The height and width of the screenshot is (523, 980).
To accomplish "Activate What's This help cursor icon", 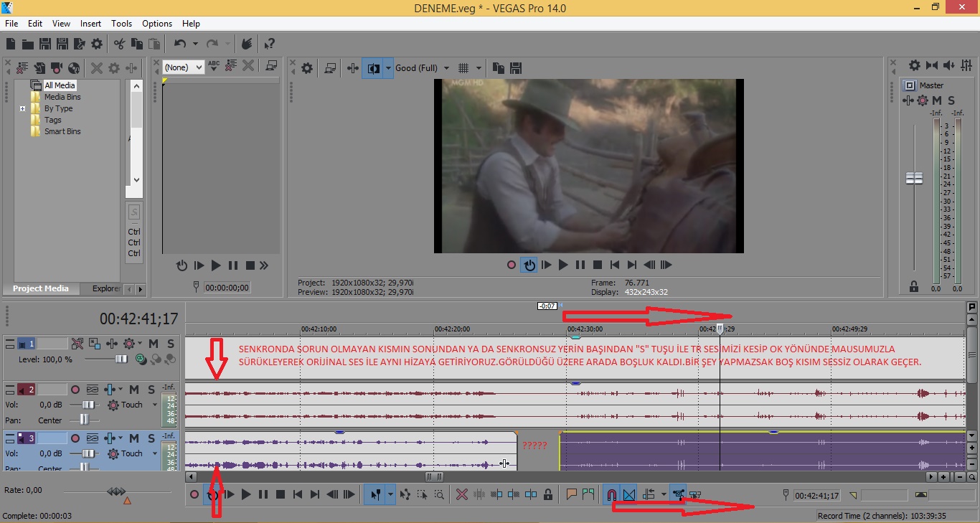I will coord(269,44).
